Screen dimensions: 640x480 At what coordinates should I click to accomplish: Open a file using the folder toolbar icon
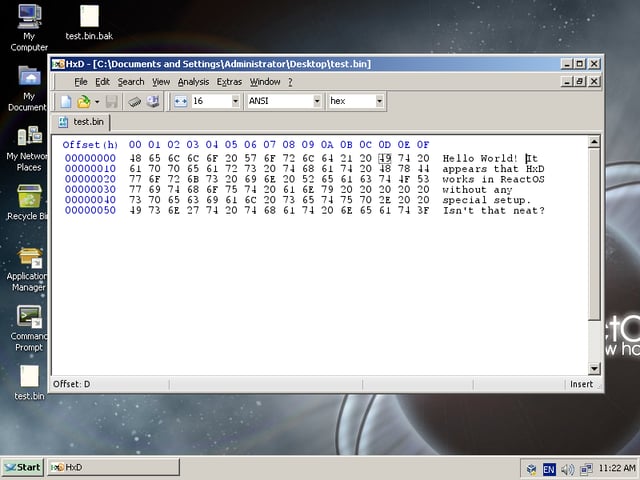[x=84, y=101]
